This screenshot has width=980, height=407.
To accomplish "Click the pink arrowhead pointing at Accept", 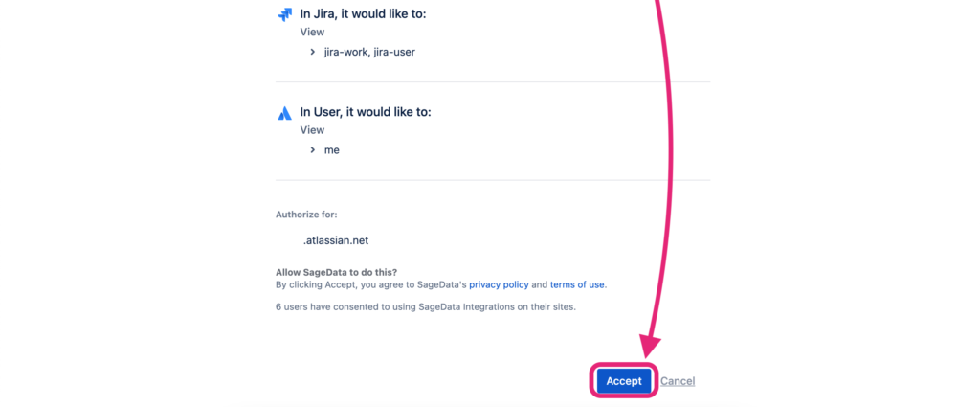I will [x=650, y=347].
